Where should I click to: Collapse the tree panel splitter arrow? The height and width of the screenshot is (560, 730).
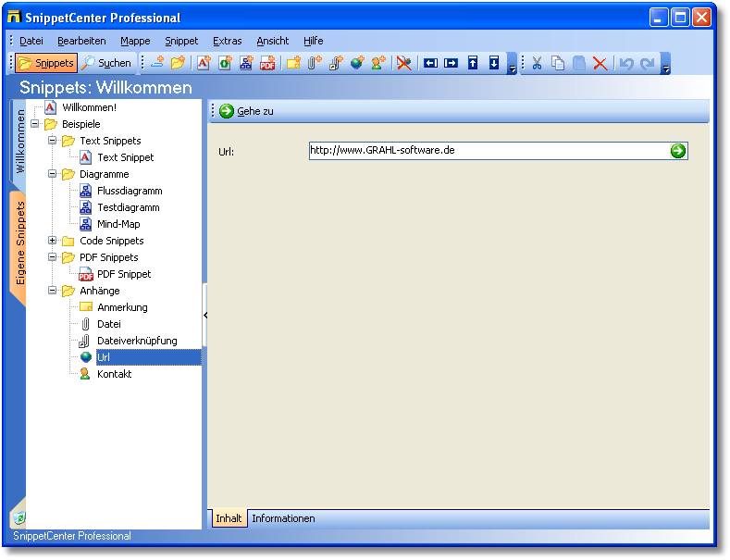[x=205, y=316]
